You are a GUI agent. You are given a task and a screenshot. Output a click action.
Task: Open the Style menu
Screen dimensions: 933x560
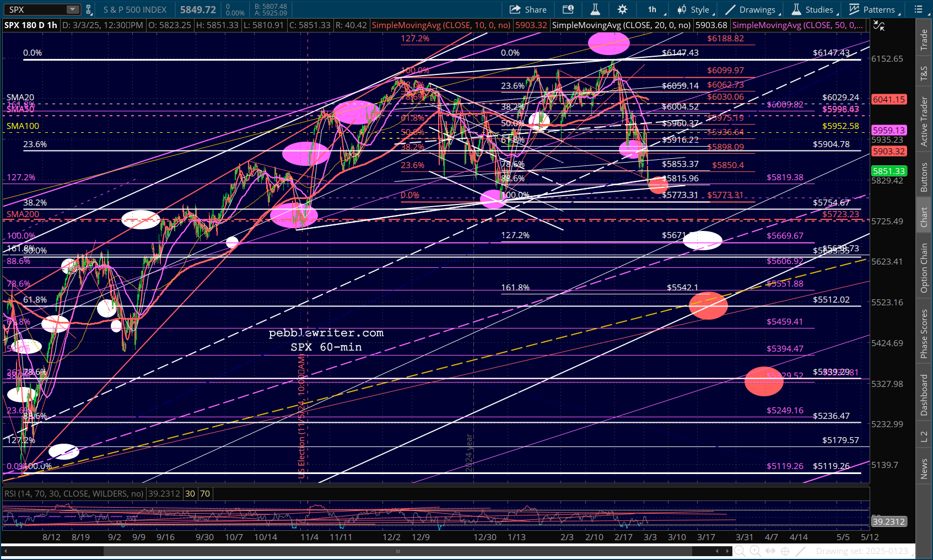click(695, 9)
